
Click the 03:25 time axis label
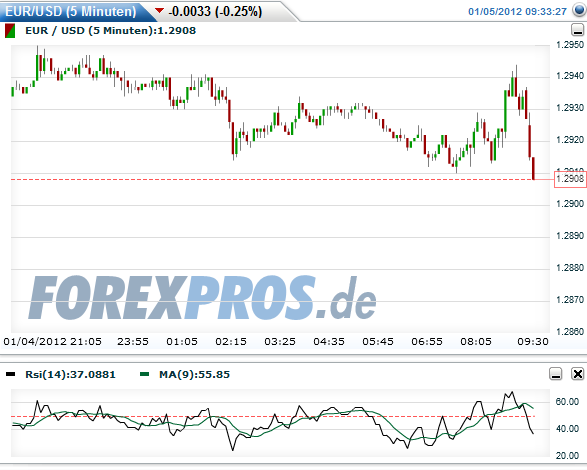point(280,342)
